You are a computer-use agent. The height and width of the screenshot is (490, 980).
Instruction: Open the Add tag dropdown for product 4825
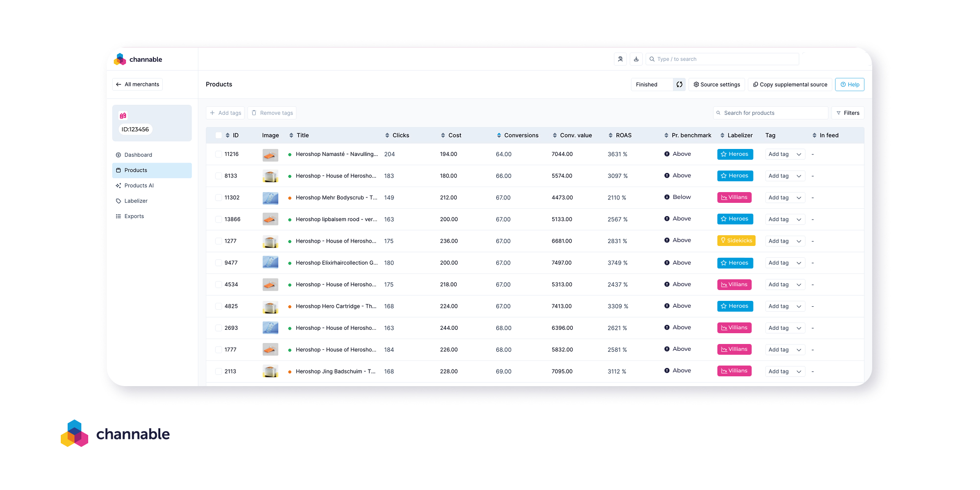785,306
